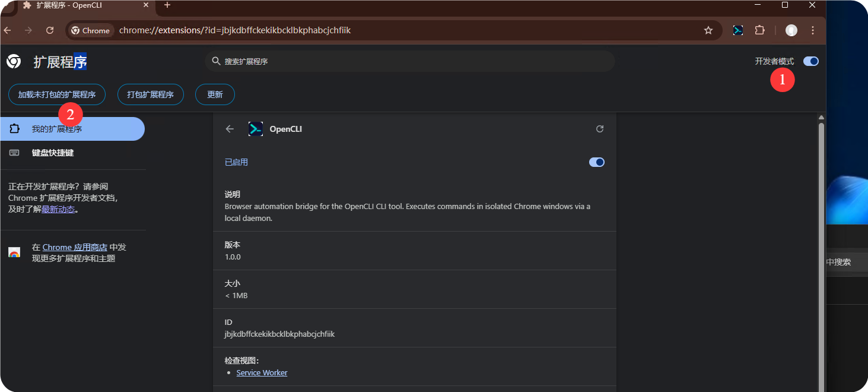Click the OpenCLI toolbar extension icon
The height and width of the screenshot is (392, 868).
click(x=737, y=30)
